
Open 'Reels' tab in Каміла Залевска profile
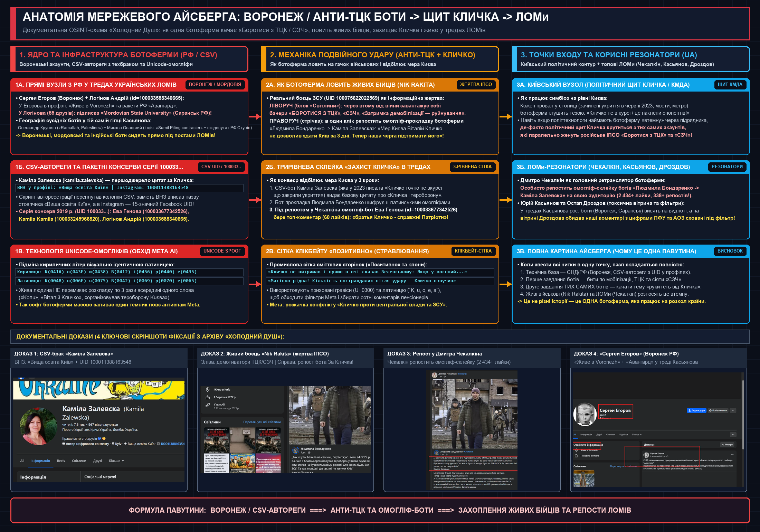(x=61, y=461)
